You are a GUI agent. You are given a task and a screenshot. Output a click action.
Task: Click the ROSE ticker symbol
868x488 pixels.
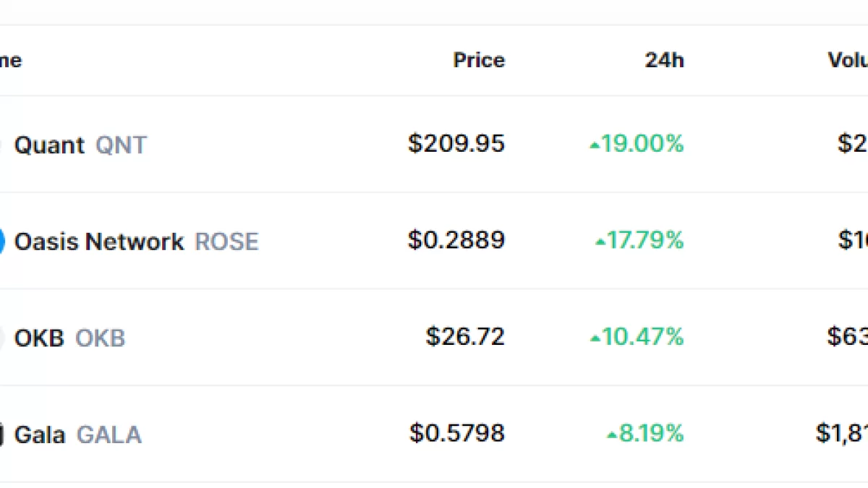226,241
